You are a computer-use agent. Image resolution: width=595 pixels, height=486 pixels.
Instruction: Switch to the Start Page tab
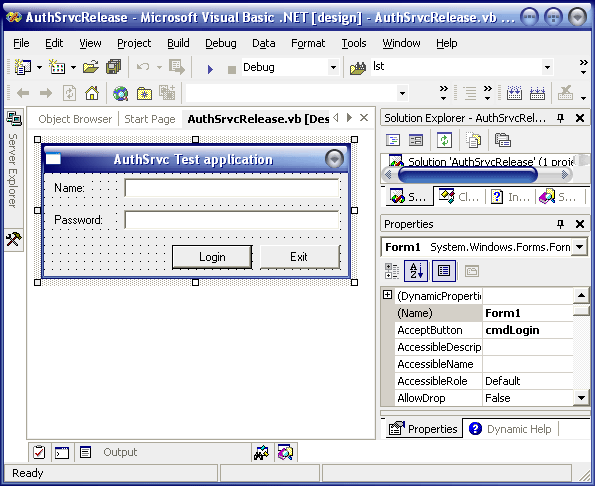coord(150,119)
